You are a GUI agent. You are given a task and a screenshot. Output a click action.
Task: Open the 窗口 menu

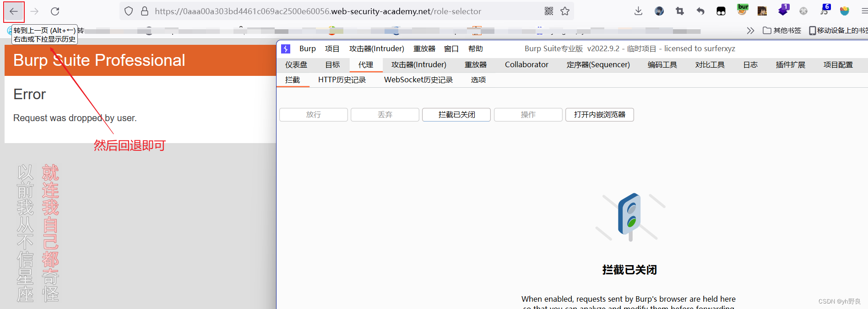(451, 49)
